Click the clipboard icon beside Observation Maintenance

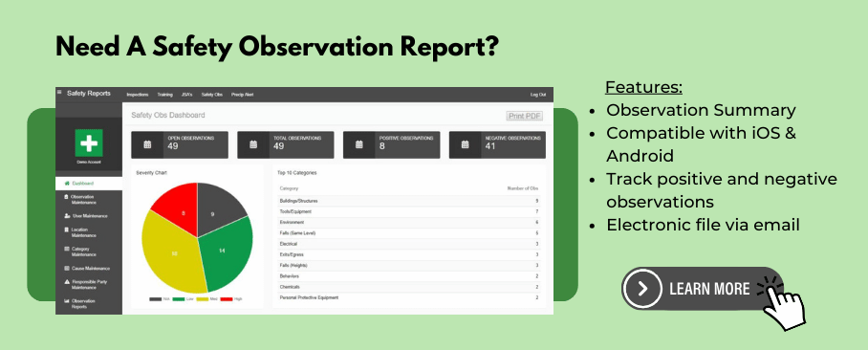click(x=67, y=197)
